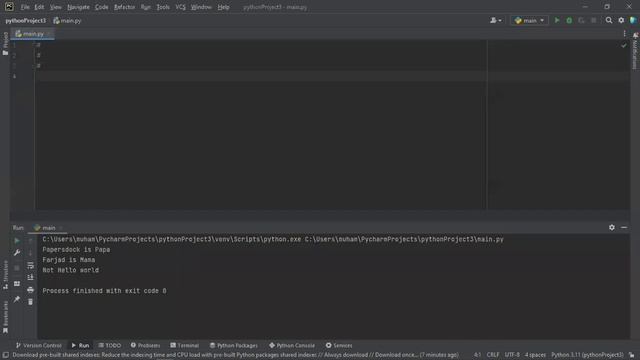
Task: Open the File menu
Action: pyautogui.click(x=25, y=7)
